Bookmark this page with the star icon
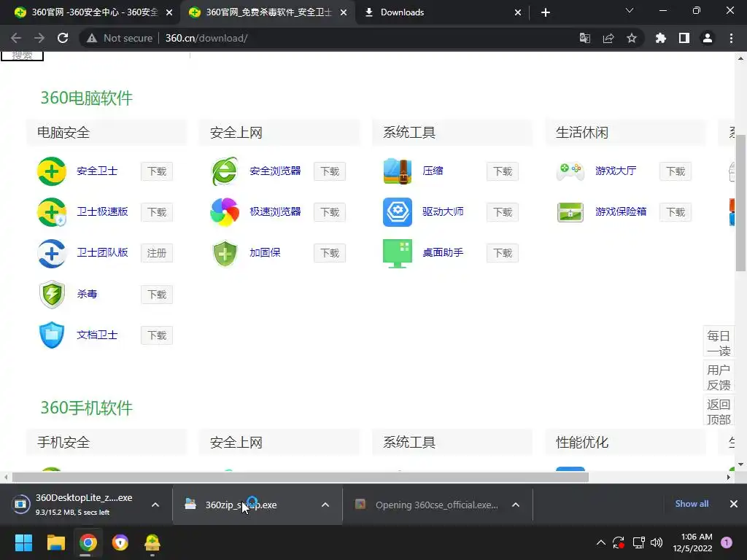747x560 pixels. click(632, 38)
